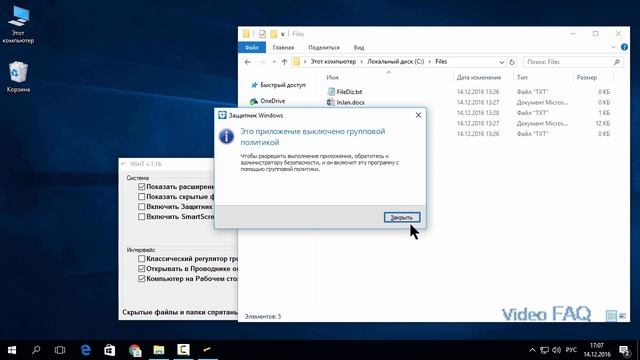
Task: Switch to File Explorer taskbar icon
Action: tap(158, 350)
